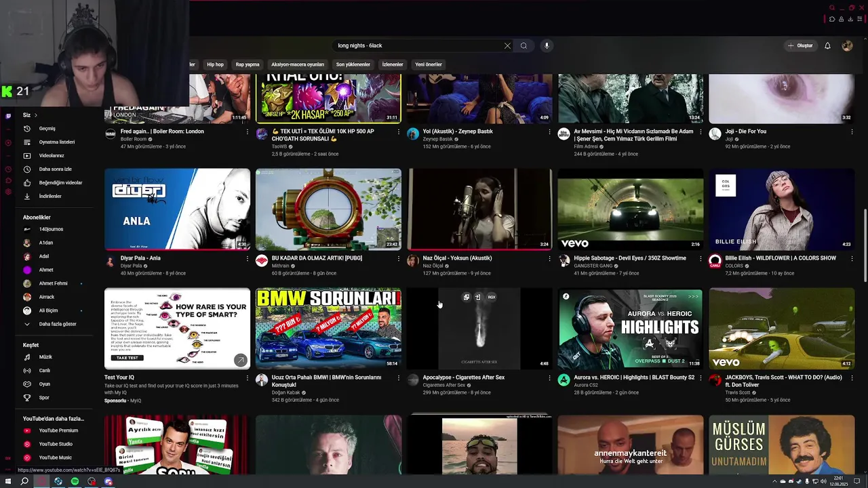This screenshot has width=868, height=488.
Task: Open options menu for Test Your IQ ad
Action: click(248, 378)
